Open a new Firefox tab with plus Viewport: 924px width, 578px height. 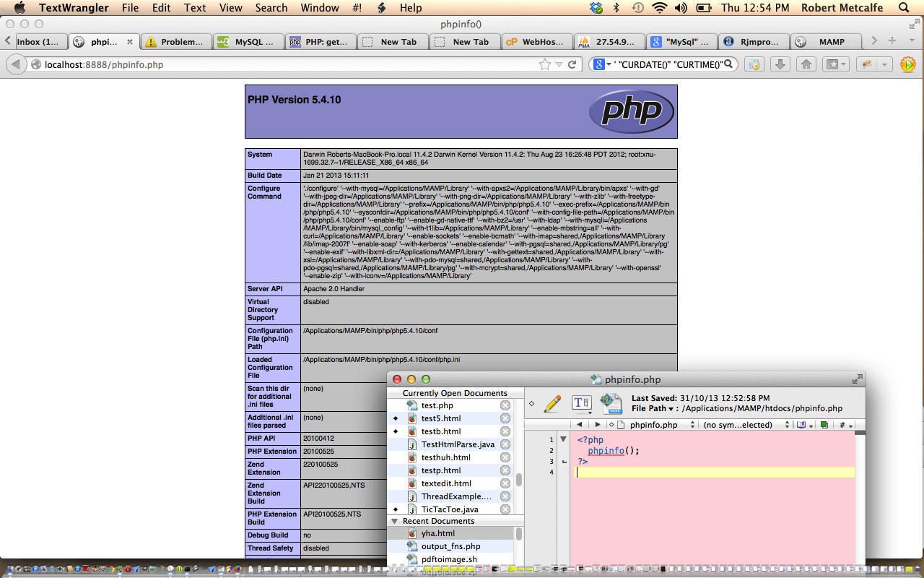[893, 40]
